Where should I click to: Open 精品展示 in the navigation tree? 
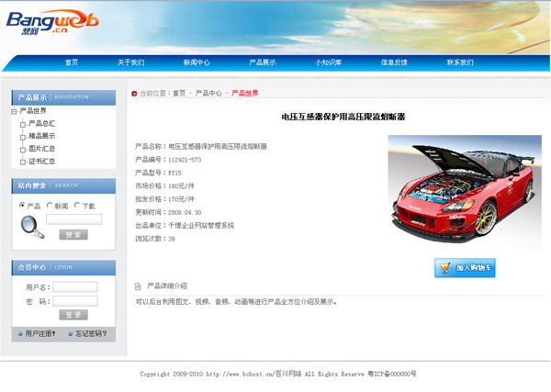pyautogui.click(x=41, y=136)
